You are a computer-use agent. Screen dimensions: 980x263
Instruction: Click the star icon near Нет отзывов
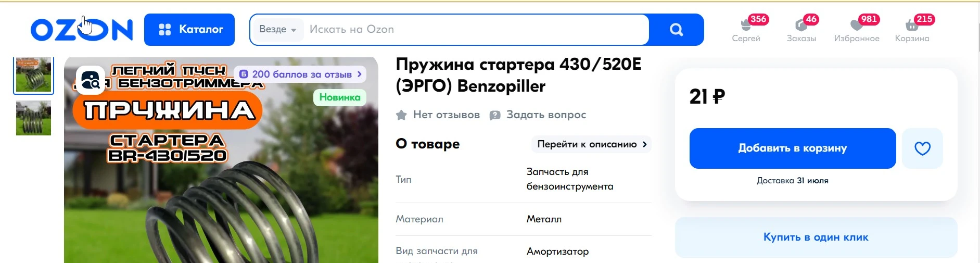coord(401,115)
